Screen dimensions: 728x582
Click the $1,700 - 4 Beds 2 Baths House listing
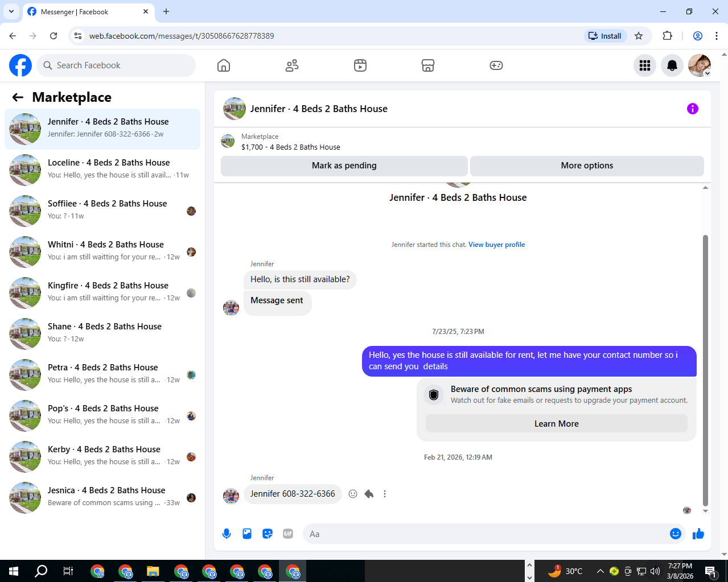[291, 147]
